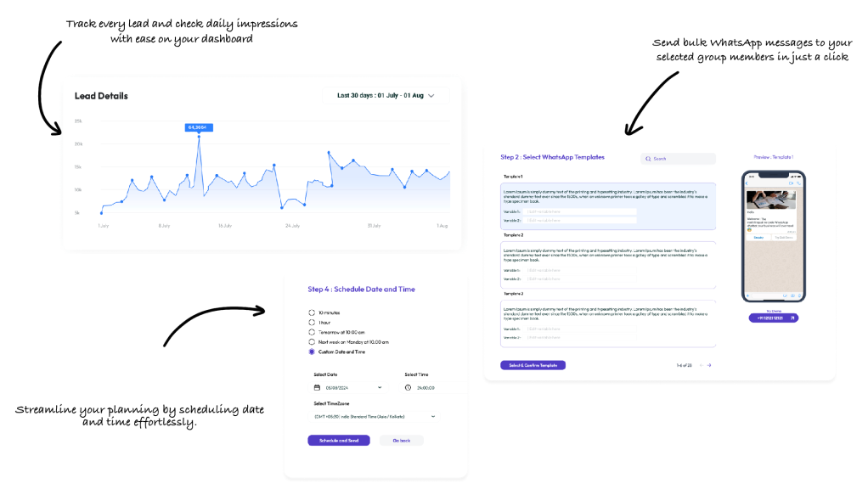The height and width of the screenshot is (495, 868).
Task: Click the search magnifier icon
Action: [649, 159]
